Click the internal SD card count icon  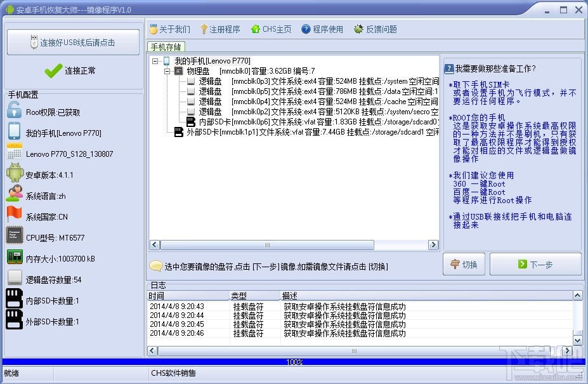coord(14,299)
